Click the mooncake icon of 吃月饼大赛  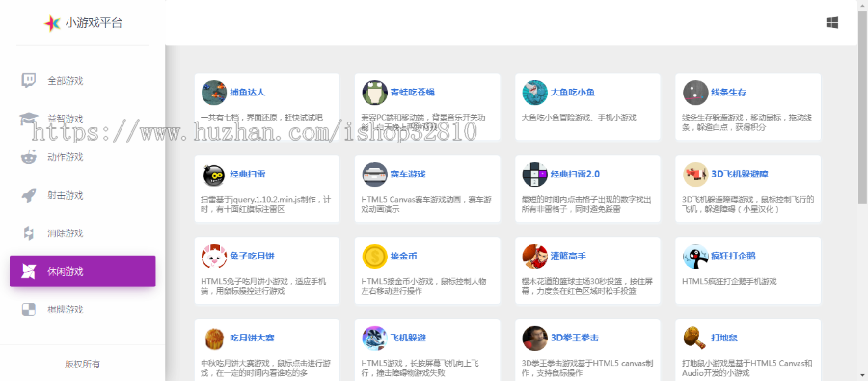coord(214,339)
